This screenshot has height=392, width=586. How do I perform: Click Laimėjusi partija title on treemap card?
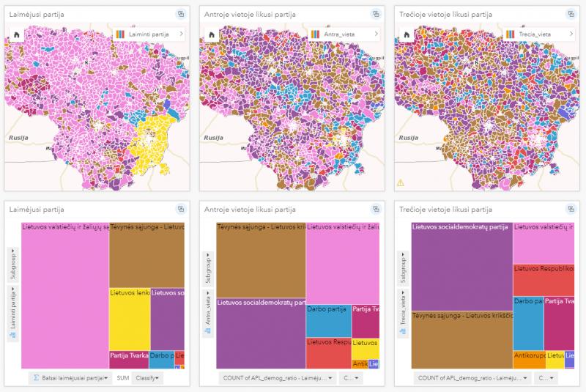(x=37, y=210)
